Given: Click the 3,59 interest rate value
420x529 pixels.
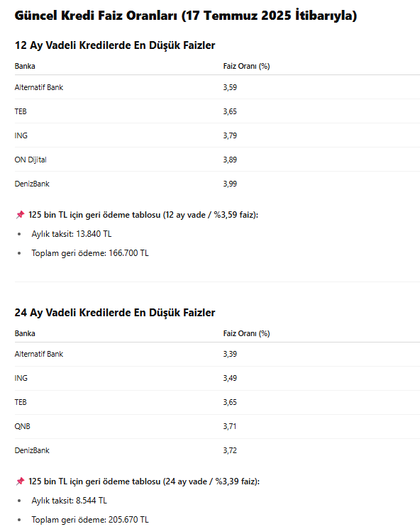Looking at the screenshot, I should click(x=230, y=87).
